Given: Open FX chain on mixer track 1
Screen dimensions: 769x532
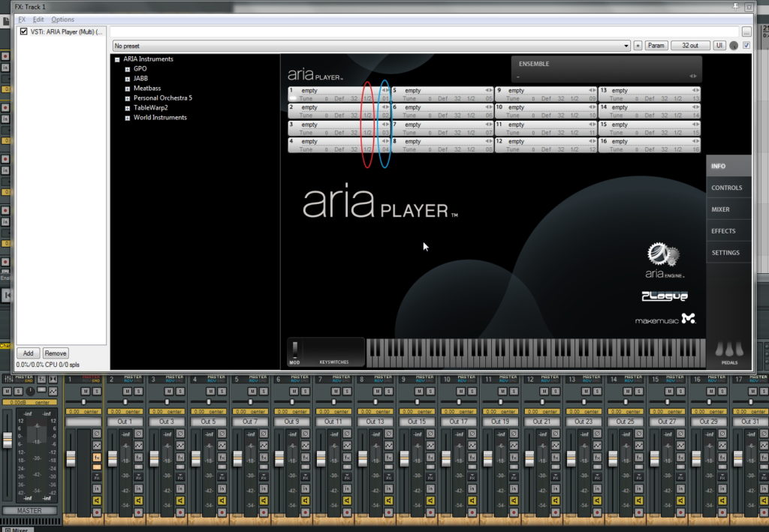Looking at the screenshot, I should tap(97, 457).
